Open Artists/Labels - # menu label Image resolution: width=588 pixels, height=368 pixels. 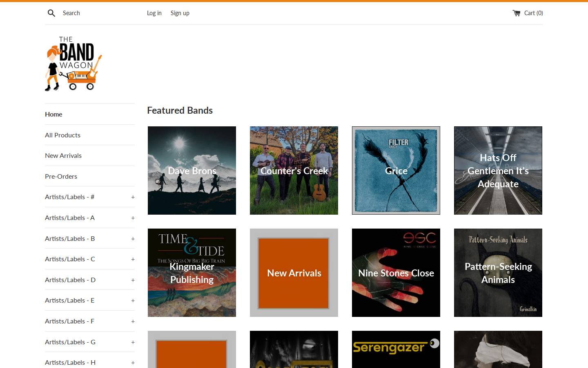70,197
